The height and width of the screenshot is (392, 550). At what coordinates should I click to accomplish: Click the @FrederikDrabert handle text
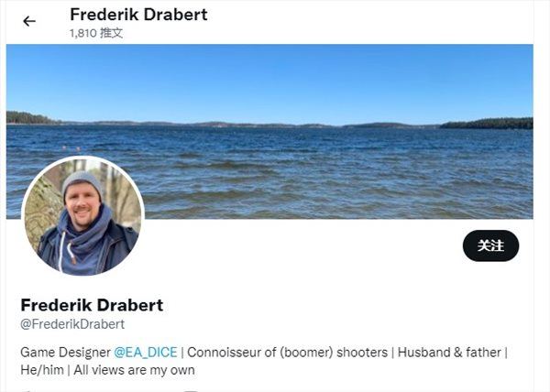72,324
